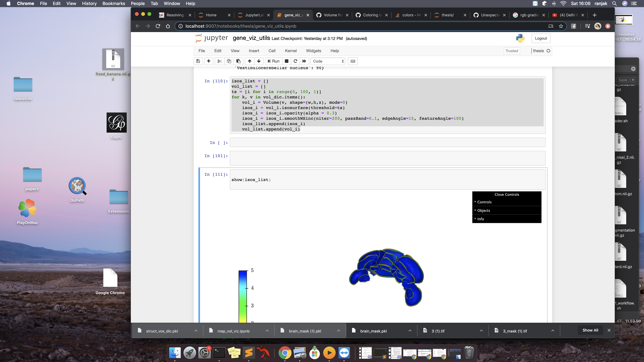Image resolution: width=644 pixels, height=362 pixels.
Task: Click the Chrome address bar URL
Action: pos(241,26)
